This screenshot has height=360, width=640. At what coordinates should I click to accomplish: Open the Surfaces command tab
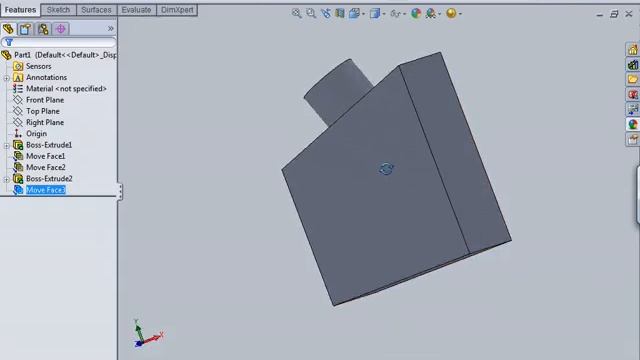point(96,10)
